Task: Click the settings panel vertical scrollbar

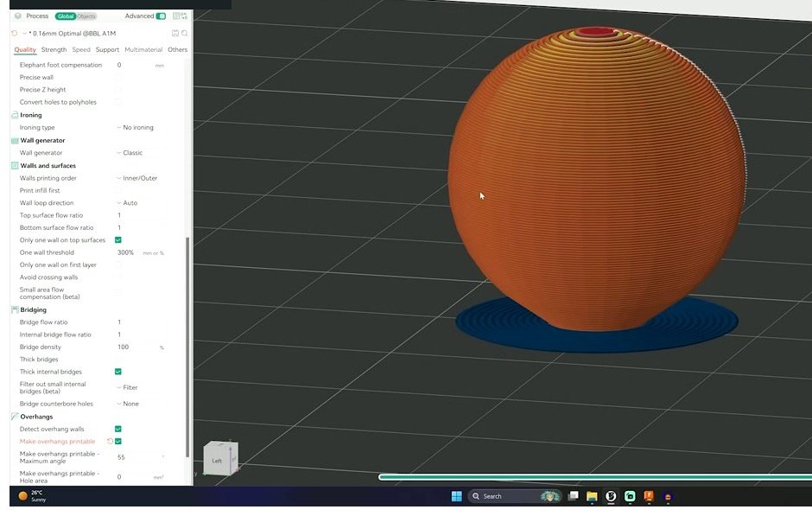Action: pos(187,347)
